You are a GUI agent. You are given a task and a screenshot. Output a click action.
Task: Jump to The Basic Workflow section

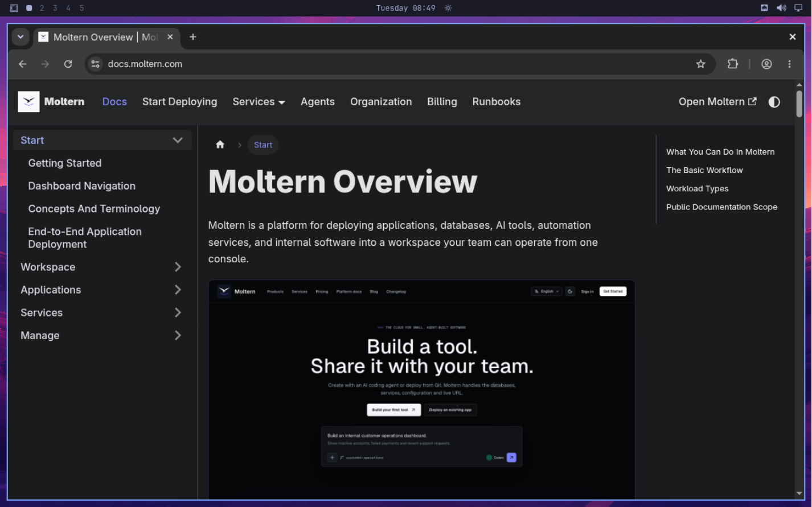[704, 170]
